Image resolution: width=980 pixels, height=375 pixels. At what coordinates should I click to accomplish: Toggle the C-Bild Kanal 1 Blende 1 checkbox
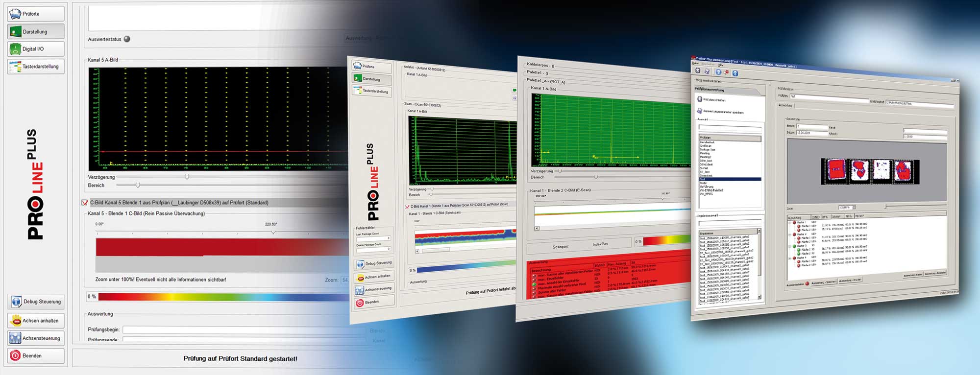coord(407,207)
